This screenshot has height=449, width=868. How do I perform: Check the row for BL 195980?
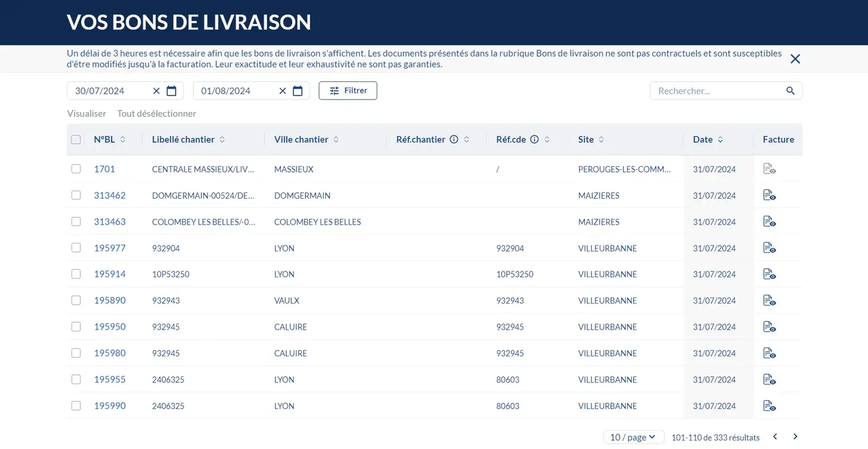coord(76,353)
